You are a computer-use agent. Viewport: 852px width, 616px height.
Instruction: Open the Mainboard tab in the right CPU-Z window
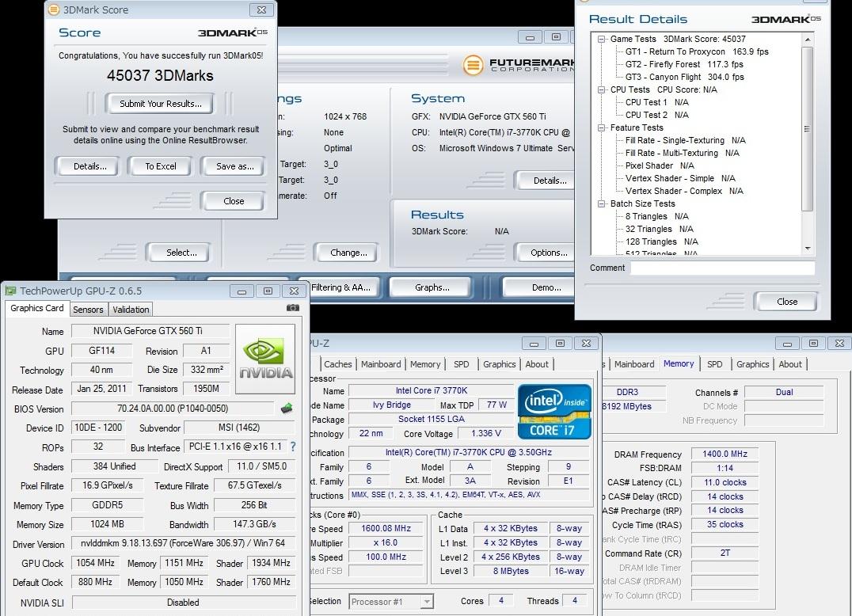[x=634, y=364]
